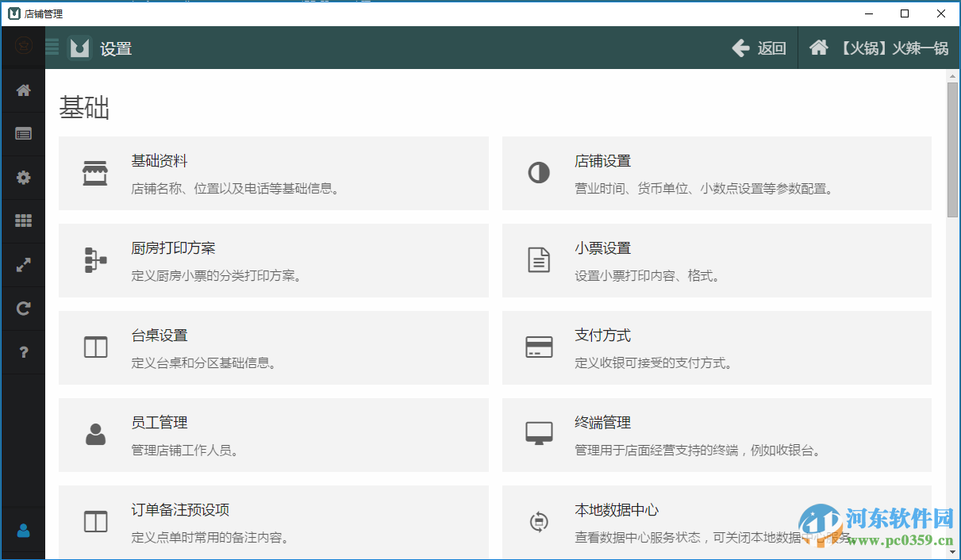Viewport: 961px width, 560px height.
Task: Open 本地数据中心 via its circular sync icon
Action: [x=539, y=522]
